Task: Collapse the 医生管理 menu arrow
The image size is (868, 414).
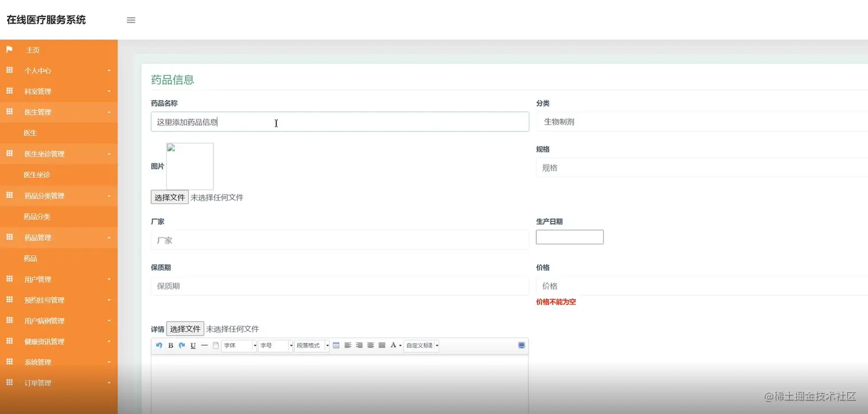Action: [x=109, y=112]
